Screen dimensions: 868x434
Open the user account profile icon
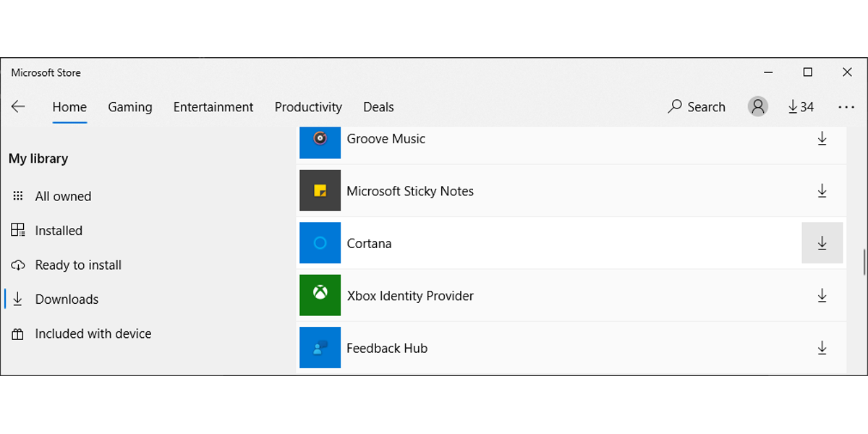[757, 106]
